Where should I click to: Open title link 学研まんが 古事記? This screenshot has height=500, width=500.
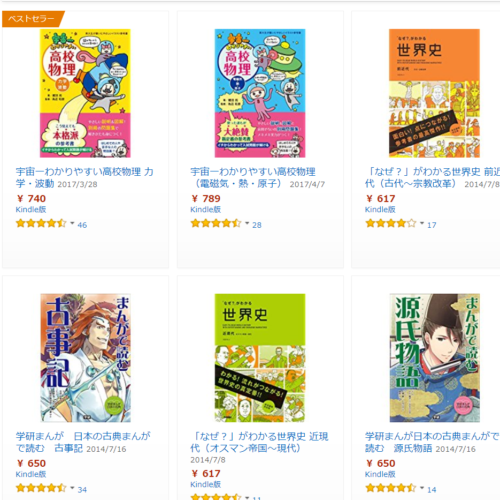[x=83, y=442]
